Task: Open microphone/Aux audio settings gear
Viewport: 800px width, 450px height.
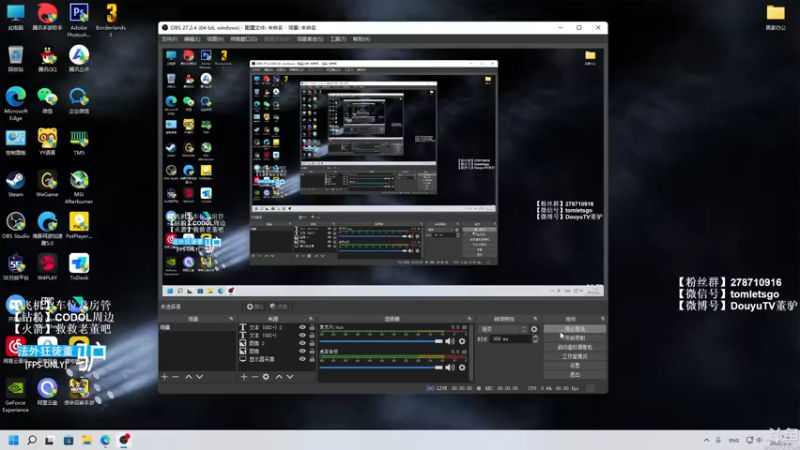Action: tap(462, 341)
